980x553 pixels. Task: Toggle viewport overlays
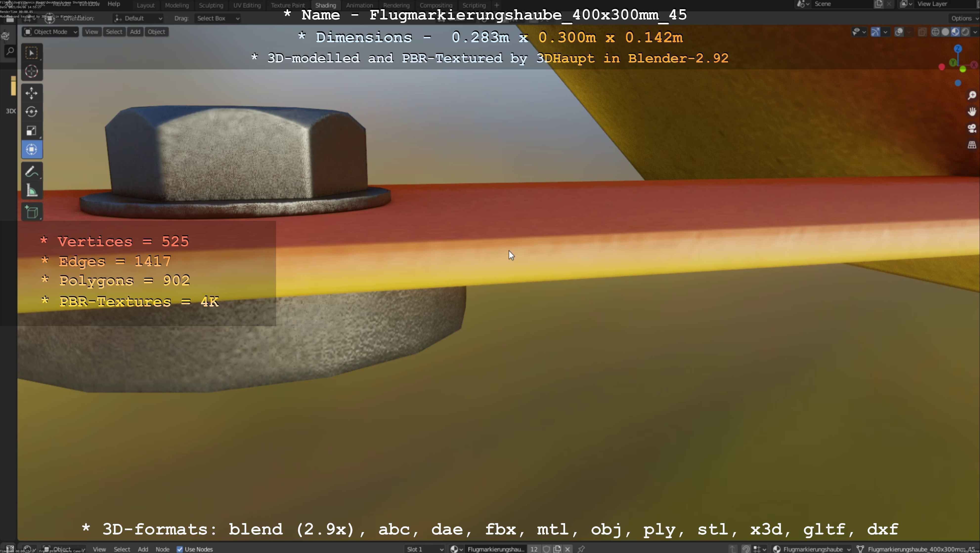click(899, 32)
